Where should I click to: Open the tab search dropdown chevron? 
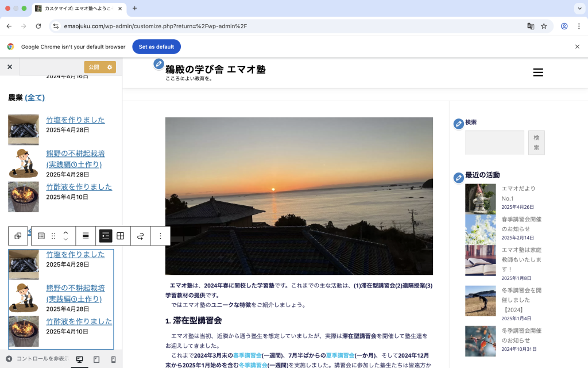click(x=580, y=8)
